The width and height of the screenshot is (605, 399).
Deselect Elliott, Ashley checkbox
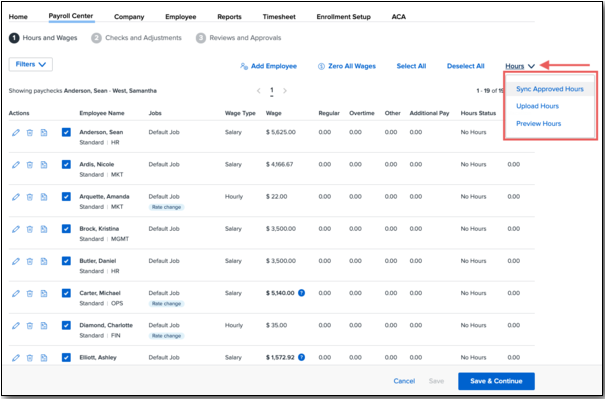66,358
